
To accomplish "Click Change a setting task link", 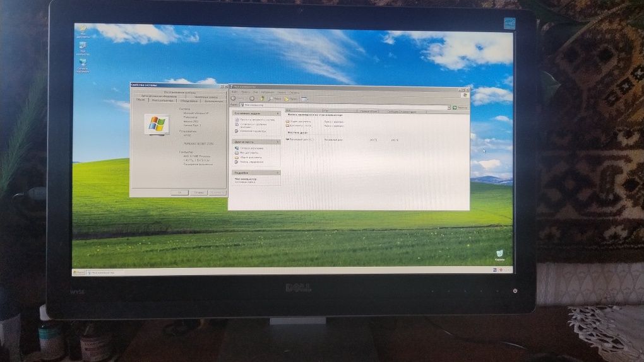I will (251, 131).
